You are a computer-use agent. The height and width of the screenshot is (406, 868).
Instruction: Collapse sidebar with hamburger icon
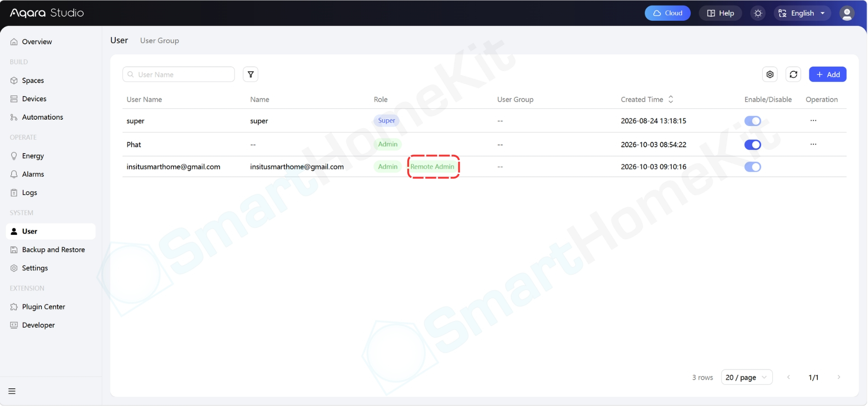(x=12, y=391)
